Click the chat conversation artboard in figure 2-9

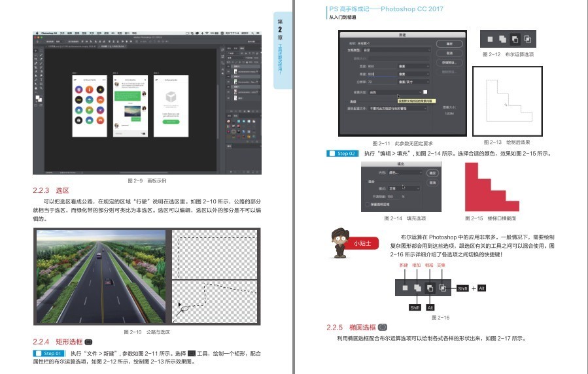pyautogui.click(x=131, y=106)
